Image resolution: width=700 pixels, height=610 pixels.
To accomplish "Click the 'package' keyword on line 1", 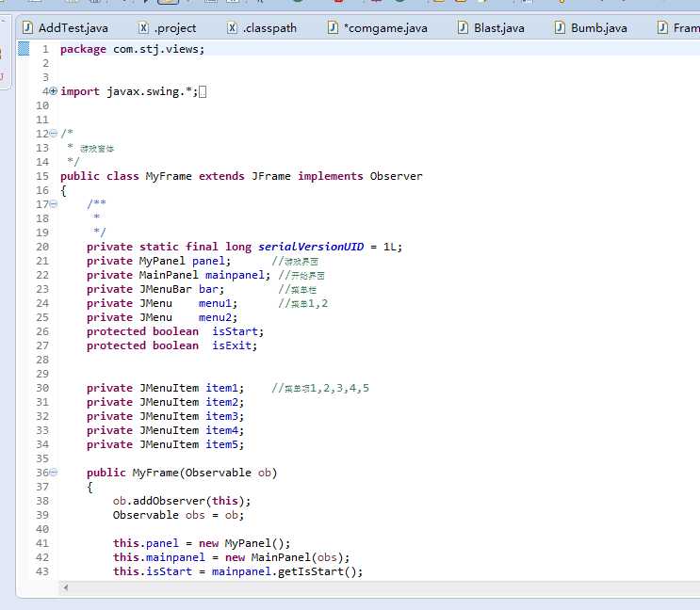I will (x=83, y=49).
